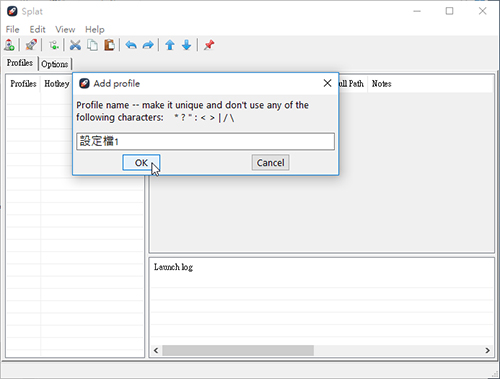This screenshot has width=500, height=379.
Task: Click the partially hidden Path column header
Action: point(353,84)
